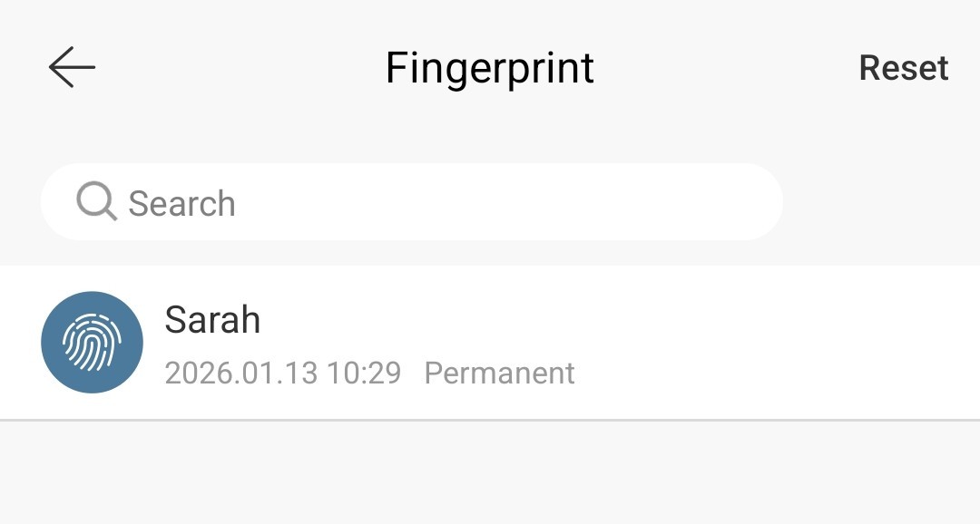Tap the white fingerprint glyph inside the circle
Screen dimensions: 980x524
(92, 343)
